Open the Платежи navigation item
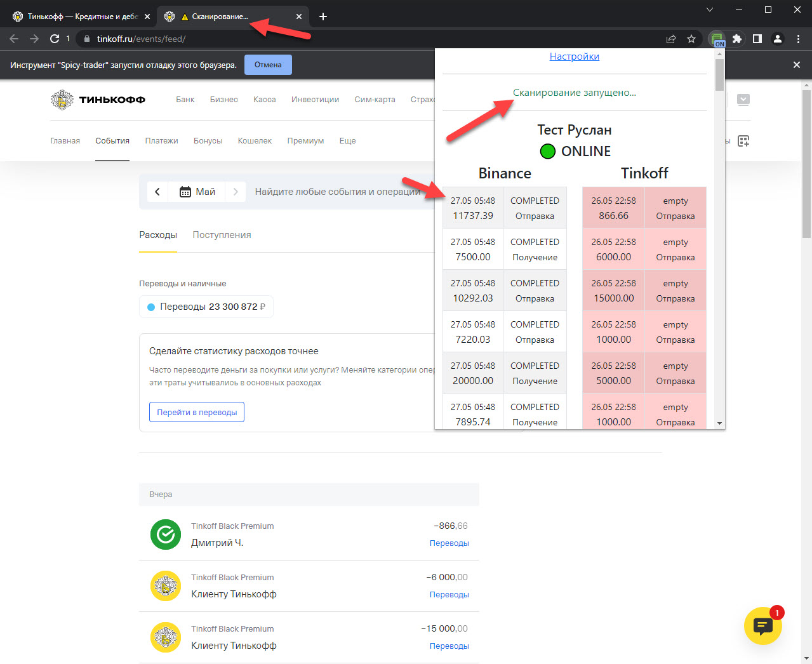The image size is (812, 664). click(161, 141)
